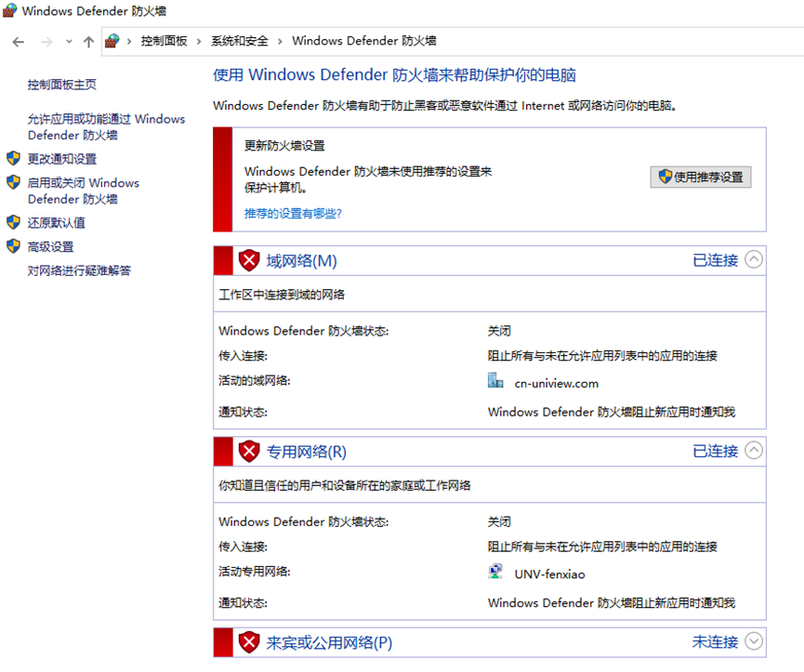Click 来宾或公用网络(P) section heading
The width and height of the screenshot is (804, 672).
pyautogui.click(x=329, y=643)
